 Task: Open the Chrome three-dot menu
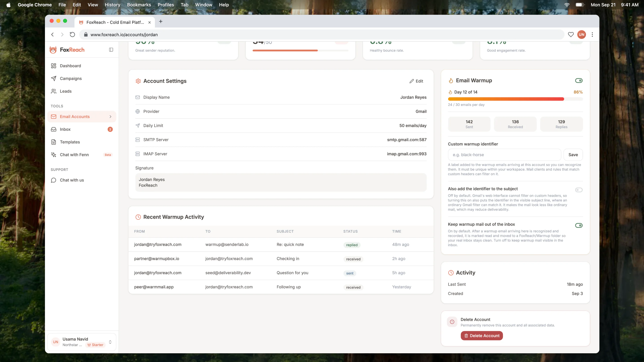pyautogui.click(x=592, y=34)
